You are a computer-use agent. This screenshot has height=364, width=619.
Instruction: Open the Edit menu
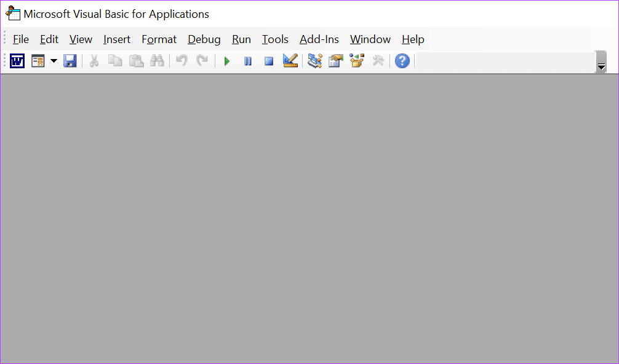pos(49,39)
